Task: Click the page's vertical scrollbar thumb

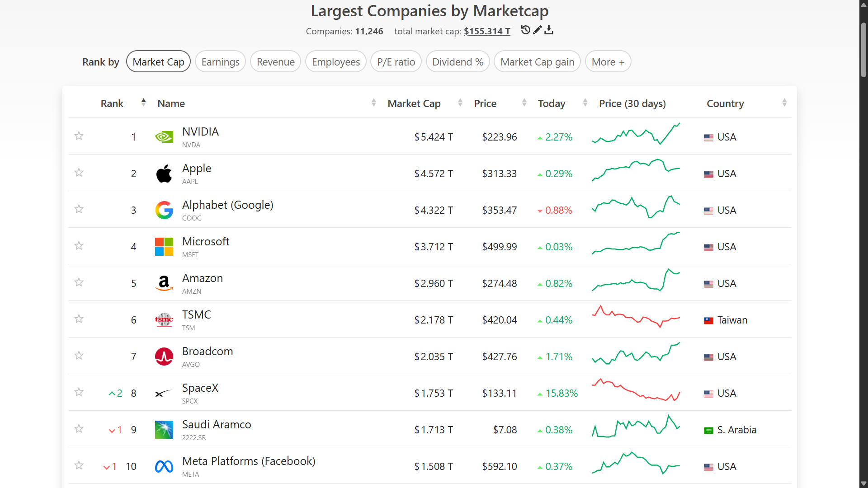Action: [x=863, y=50]
